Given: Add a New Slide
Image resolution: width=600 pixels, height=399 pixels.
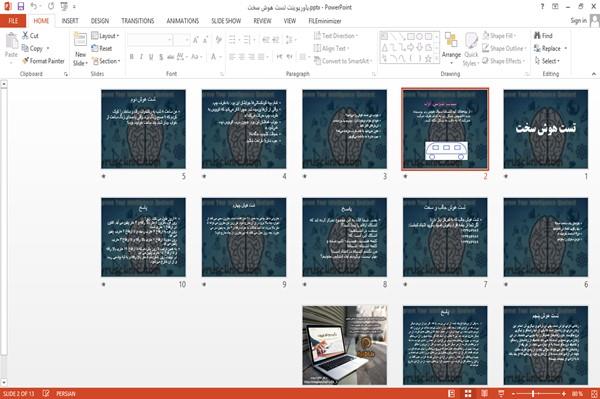Looking at the screenshot, I should (x=80, y=49).
